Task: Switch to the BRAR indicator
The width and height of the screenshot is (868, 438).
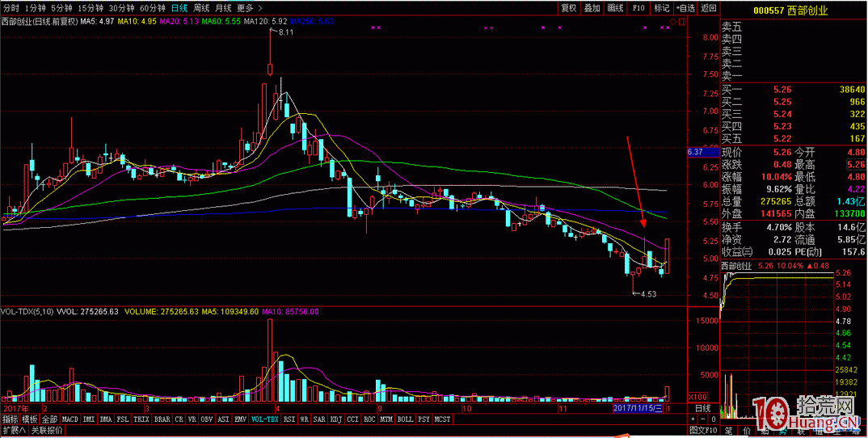Action: [x=162, y=419]
